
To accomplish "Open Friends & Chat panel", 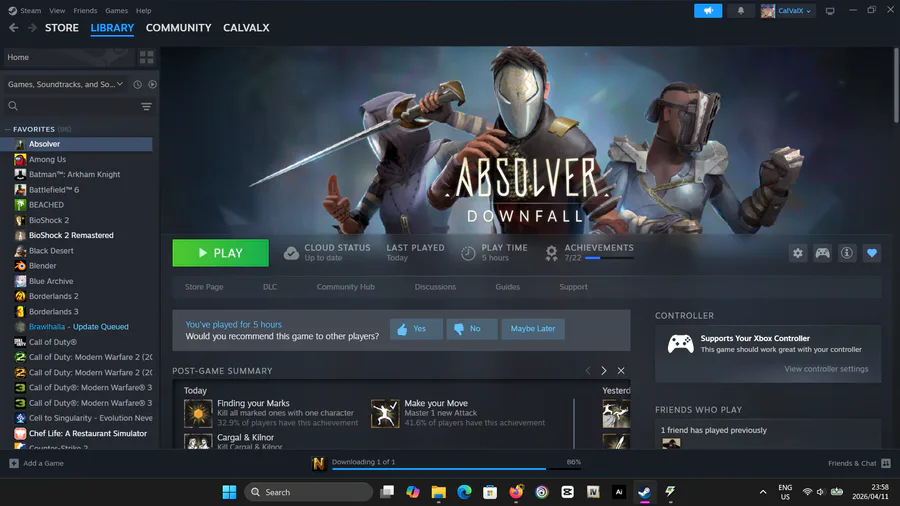I will [x=859, y=463].
